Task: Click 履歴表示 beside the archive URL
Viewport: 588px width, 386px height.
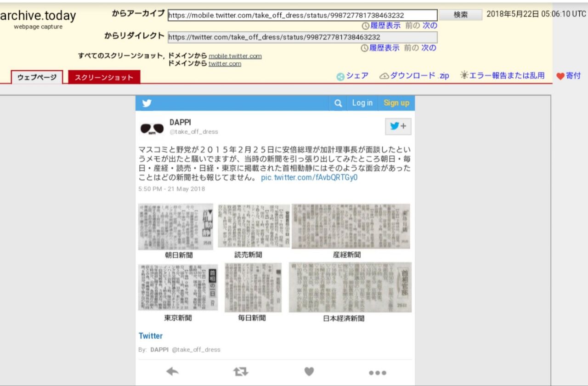Action: coord(385,26)
